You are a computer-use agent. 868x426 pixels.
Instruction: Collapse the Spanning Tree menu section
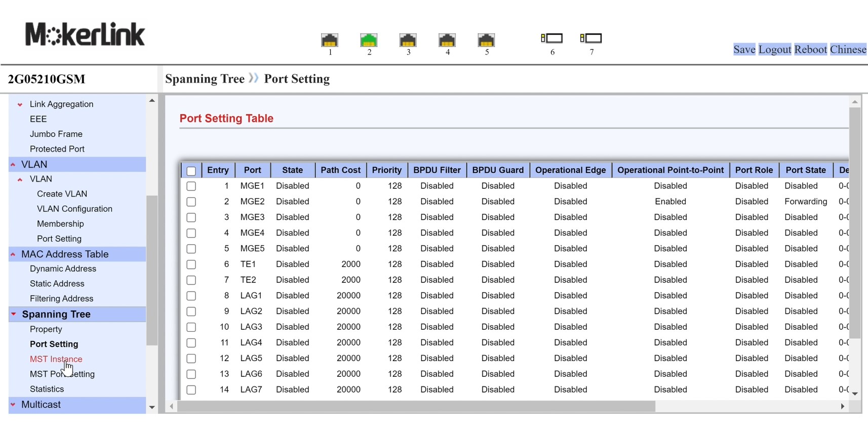click(14, 315)
